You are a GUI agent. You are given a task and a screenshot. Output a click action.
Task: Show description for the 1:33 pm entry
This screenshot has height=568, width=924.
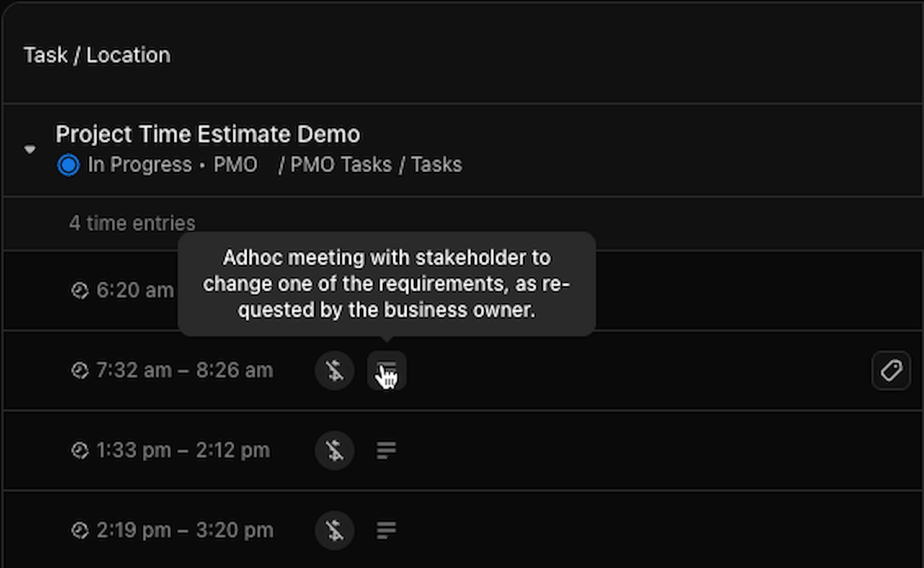click(x=386, y=450)
